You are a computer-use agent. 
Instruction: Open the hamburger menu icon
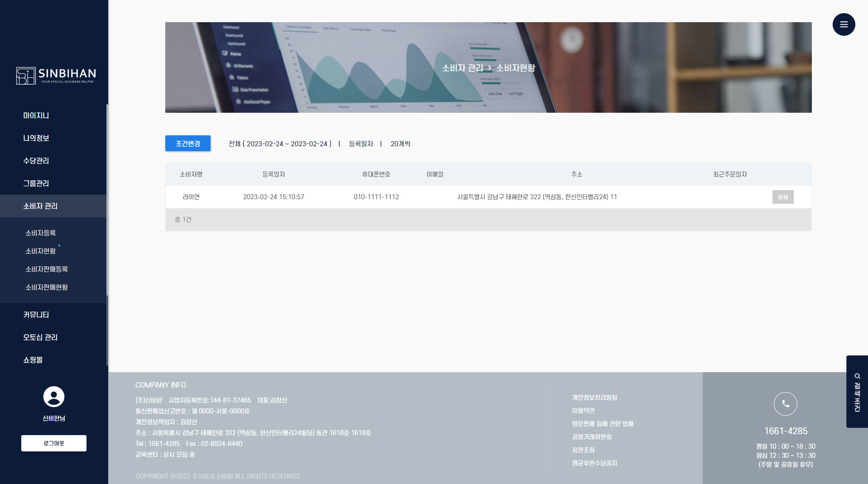[844, 24]
